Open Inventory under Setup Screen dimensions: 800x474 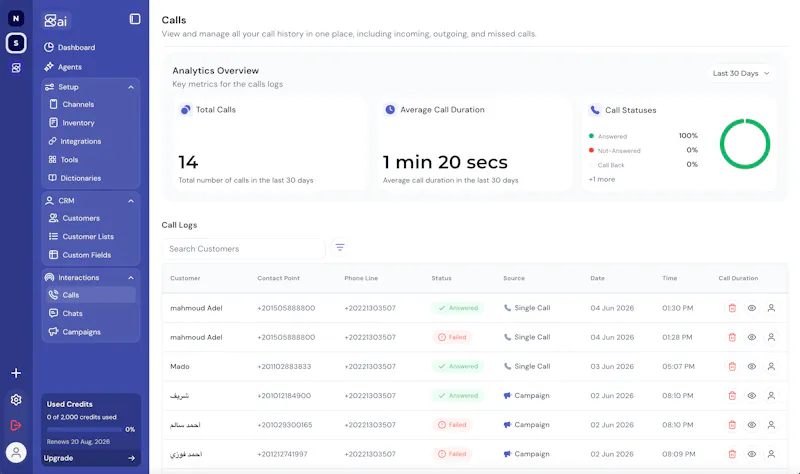pyautogui.click(x=71, y=122)
